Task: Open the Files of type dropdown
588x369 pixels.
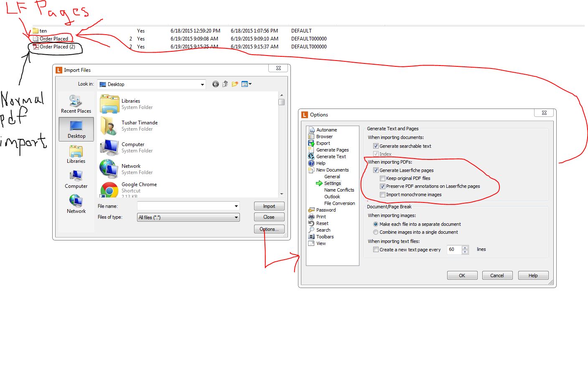Action: coord(188,217)
